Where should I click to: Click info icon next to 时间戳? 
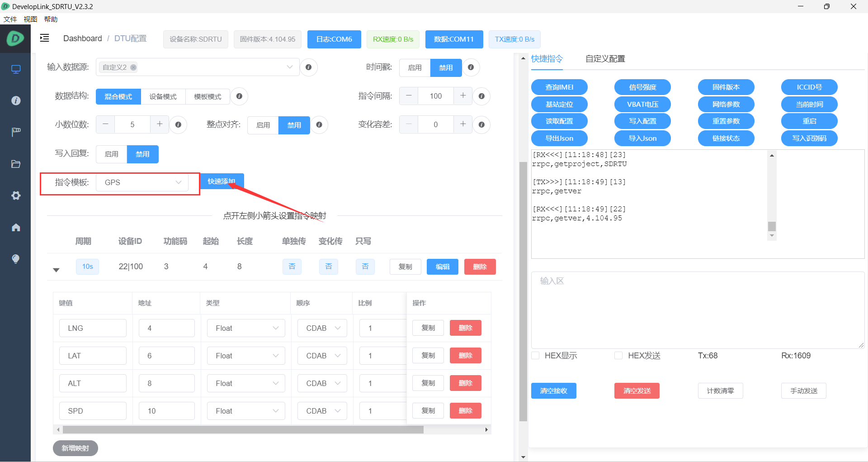tap(471, 67)
